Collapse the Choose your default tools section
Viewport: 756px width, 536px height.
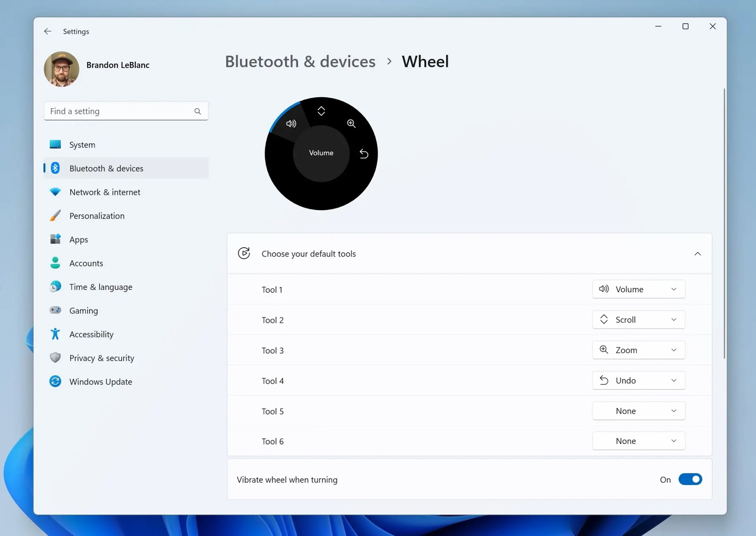(x=698, y=253)
